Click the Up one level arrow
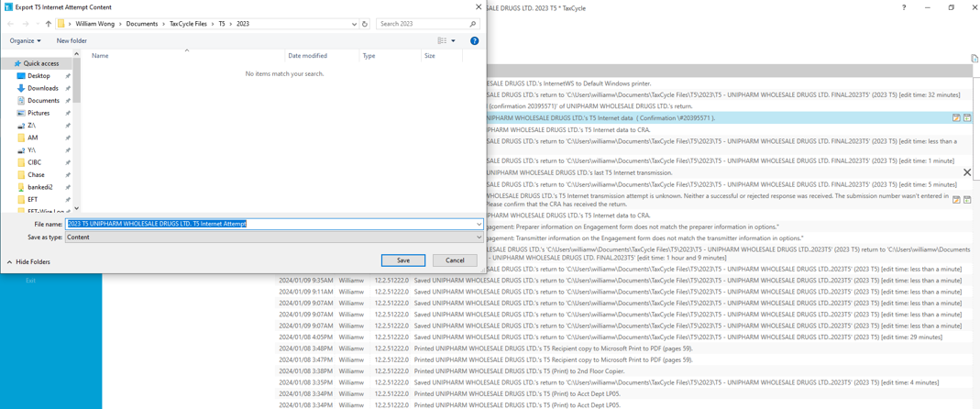 48,24
